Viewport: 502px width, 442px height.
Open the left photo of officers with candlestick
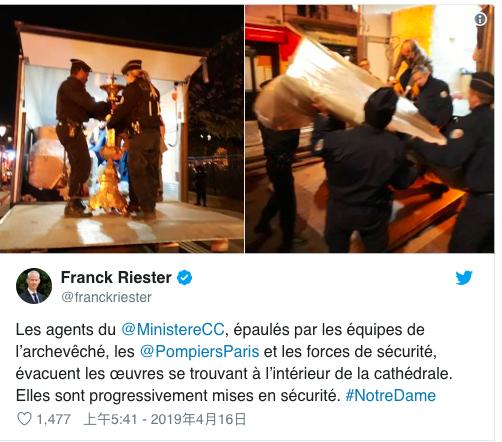click(122, 129)
